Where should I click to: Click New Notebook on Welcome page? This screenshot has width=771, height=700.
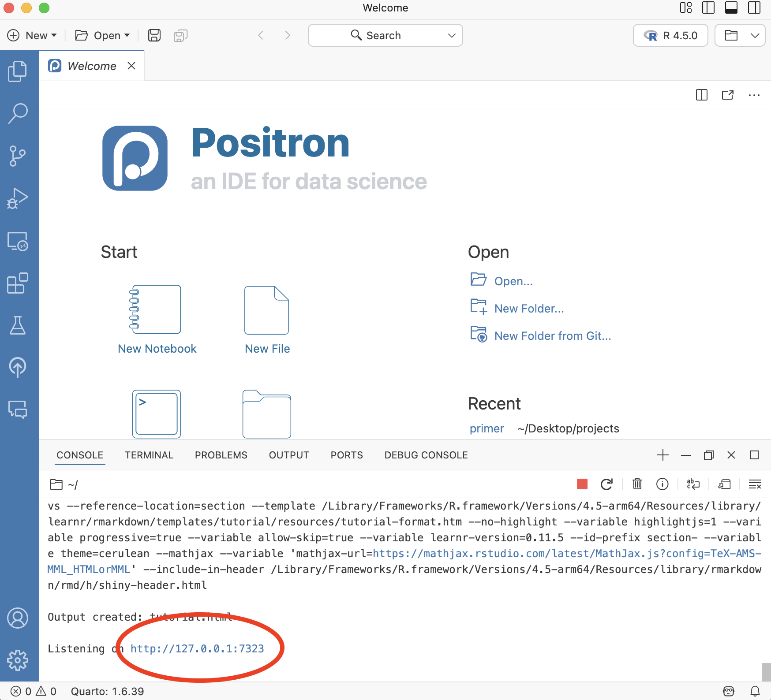coord(157,319)
